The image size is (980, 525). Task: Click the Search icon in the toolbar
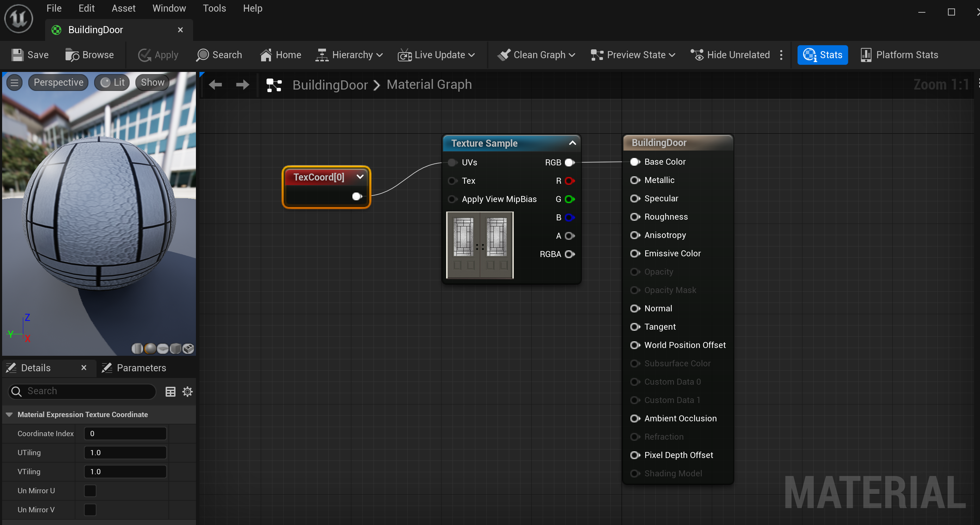click(202, 55)
